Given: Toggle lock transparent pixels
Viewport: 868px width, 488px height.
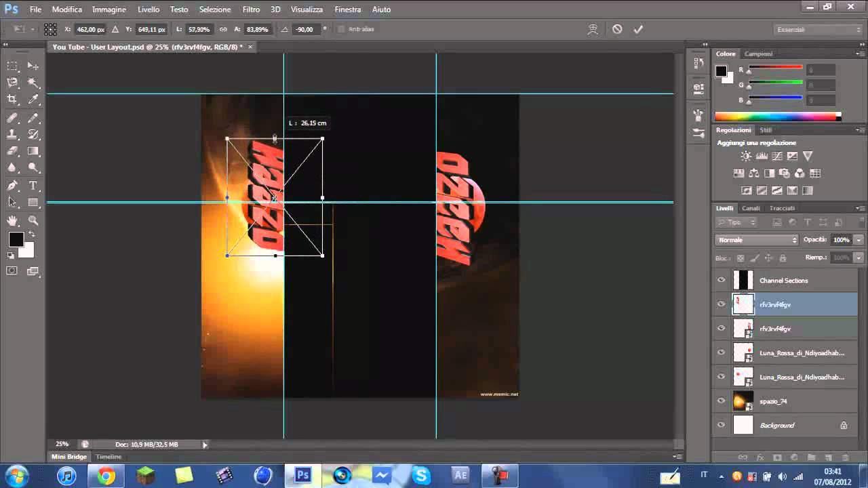Looking at the screenshot, I should tap(741, 258).
